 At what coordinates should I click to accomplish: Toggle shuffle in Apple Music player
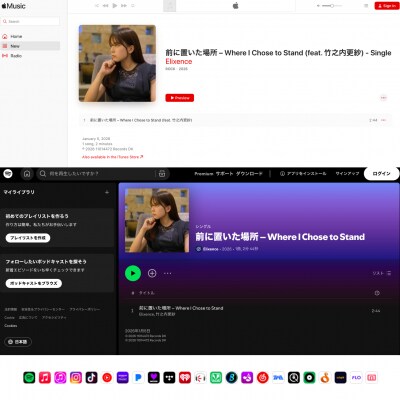[97, 6]
